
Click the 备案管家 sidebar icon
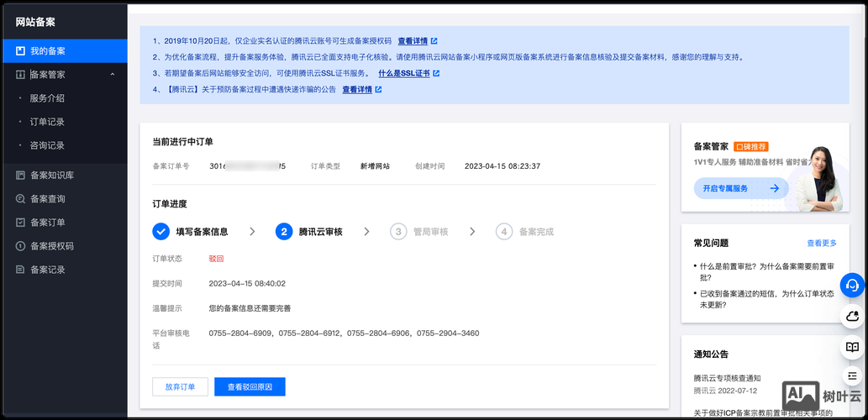pyautogui.click(x=20, y=74)
